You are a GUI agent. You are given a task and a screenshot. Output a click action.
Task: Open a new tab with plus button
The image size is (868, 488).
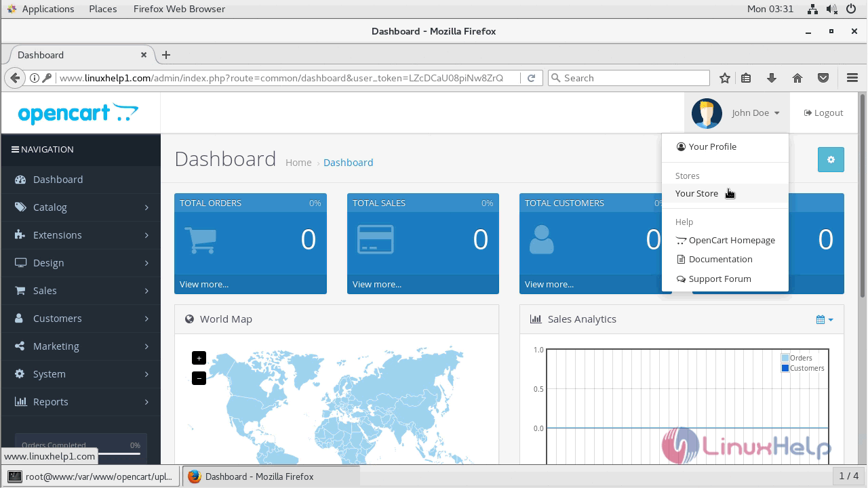pyautogui.click(x=165, y=55)
